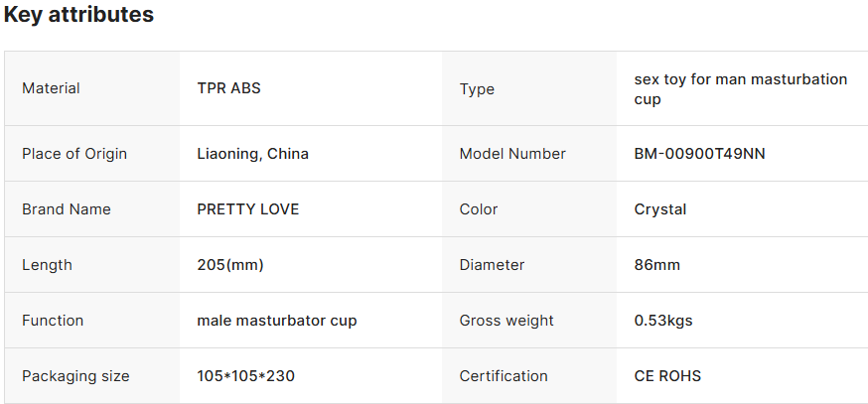
Task: Select the Type label cell
Action: (477, 89)
